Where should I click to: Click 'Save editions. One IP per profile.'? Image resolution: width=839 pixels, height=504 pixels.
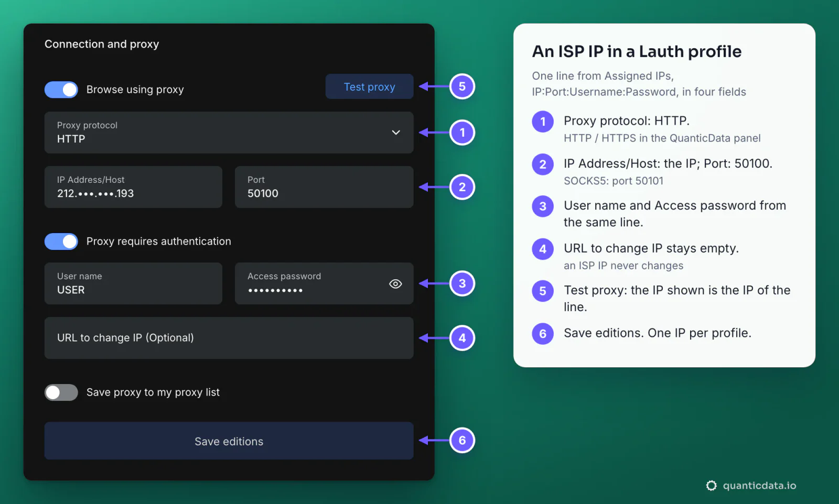click(x=658, y=333)
